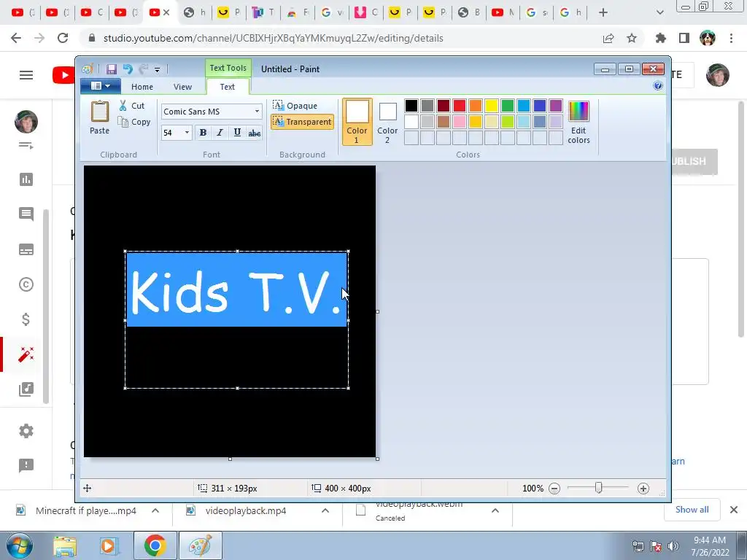Open Edit colors dialog
Screen dimensions: 747x560
click(578, 122)
